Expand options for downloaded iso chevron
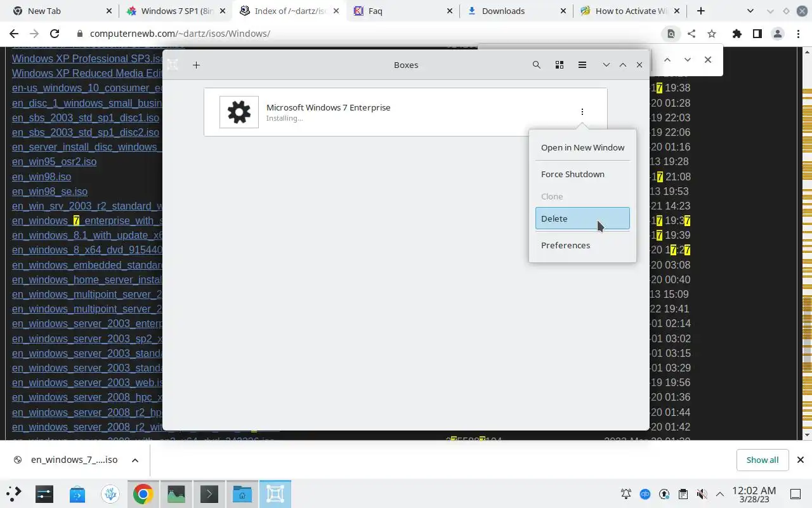The image size is (812, 508). point(135,460)
